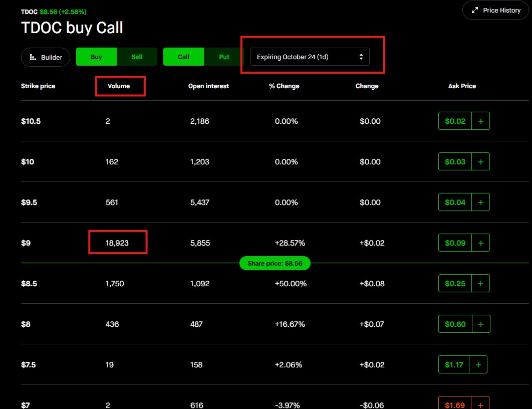This screenshot has width=532, height=409.
Task: Select the $0.25 ask price button
Action: click(455, 283)
